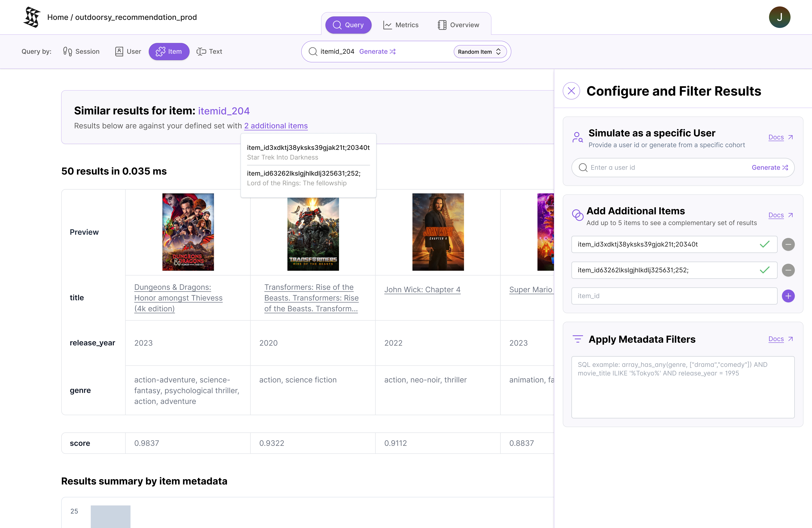812x528 pixels.
Task: Switch to the Overview tab
Action: (458, 25)
